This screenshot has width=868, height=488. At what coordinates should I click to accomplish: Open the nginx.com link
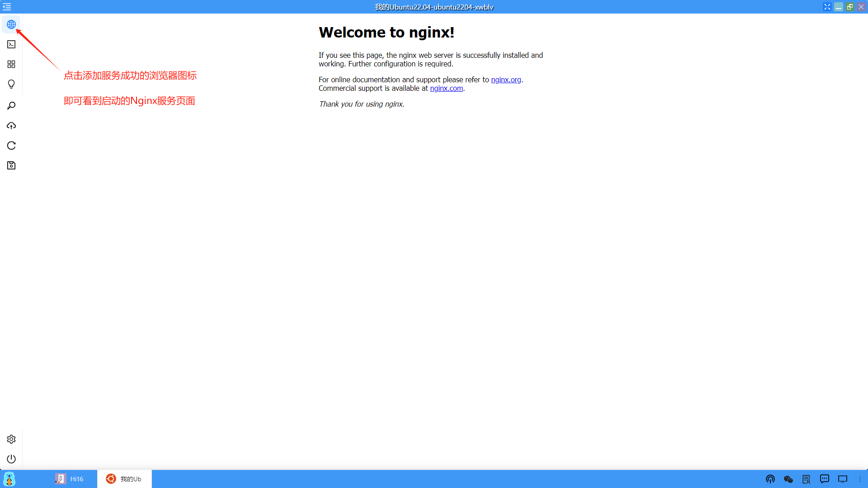[446, 88]
